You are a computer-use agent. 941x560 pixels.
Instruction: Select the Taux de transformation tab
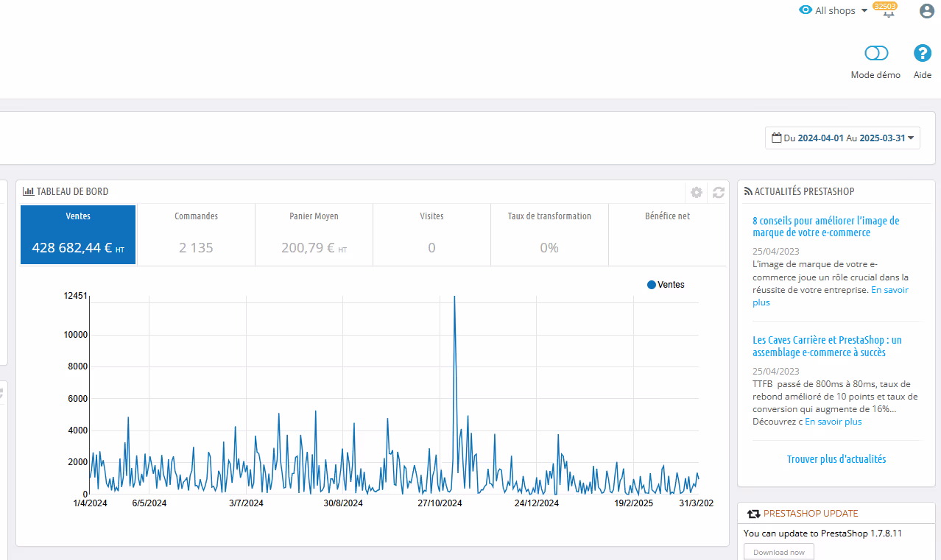pyautogui.click(x=549, y=235)
